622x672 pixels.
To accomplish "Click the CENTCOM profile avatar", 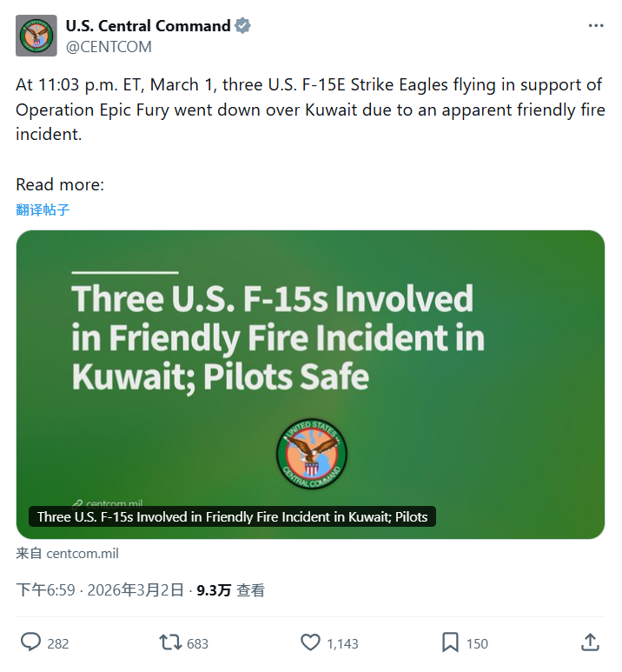I will [36, 36].
